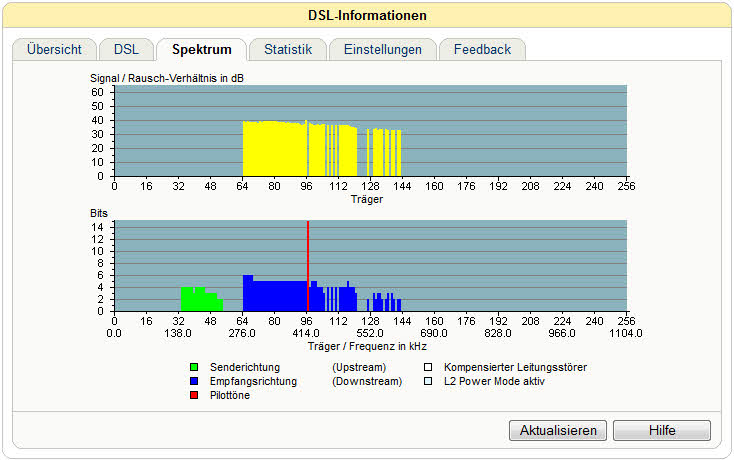Click the '690.0' frequency value
This screenshot has height=460, width=734.
tap(434, 334)
